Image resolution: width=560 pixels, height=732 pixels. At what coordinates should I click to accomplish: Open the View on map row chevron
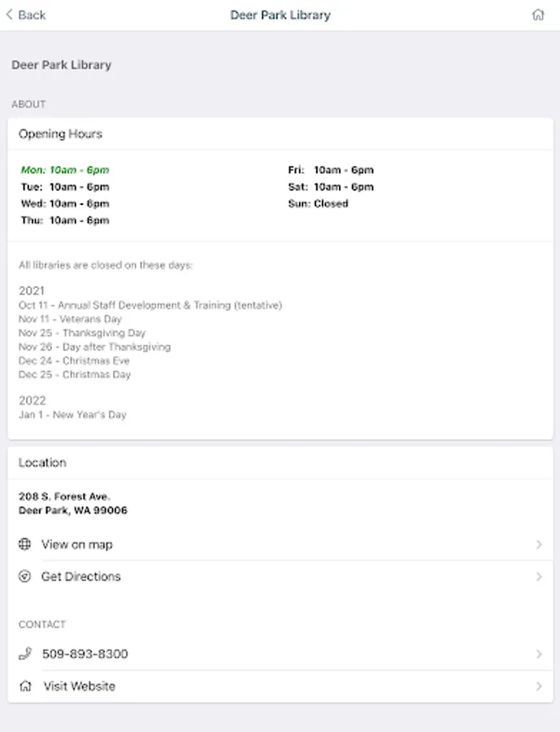[x=539, y=544]
